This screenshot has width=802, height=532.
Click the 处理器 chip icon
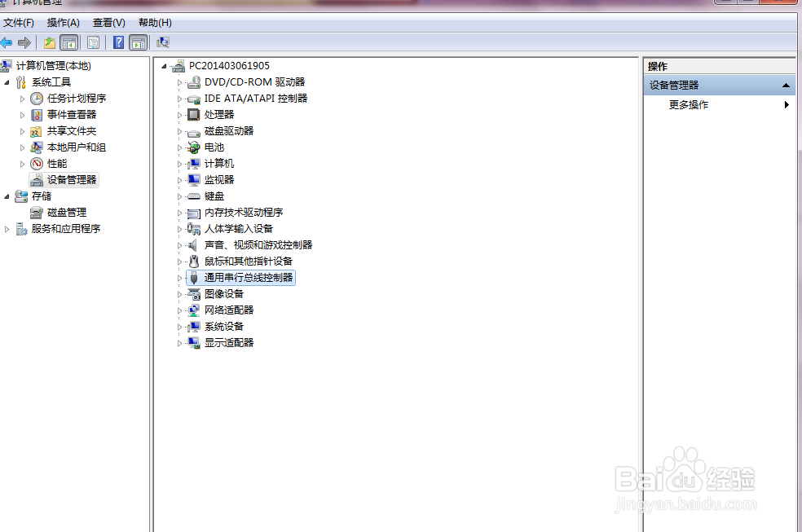click(193, 115)
